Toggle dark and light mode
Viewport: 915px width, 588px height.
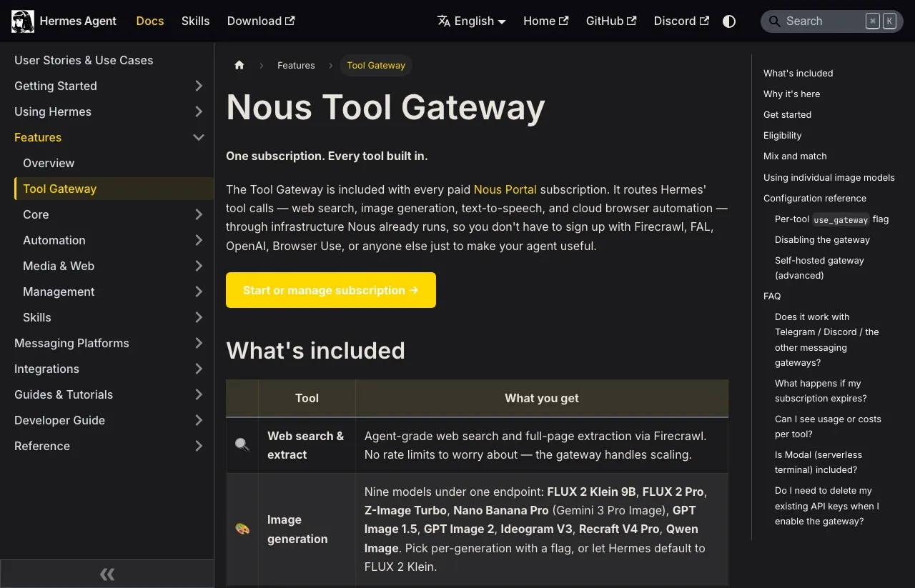click(x=729, y=21)
